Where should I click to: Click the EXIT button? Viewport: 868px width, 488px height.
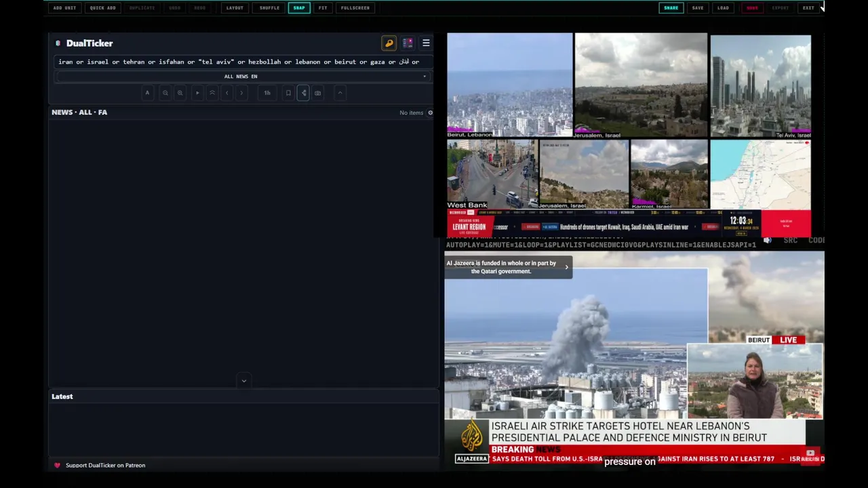[x=808, y=8]
